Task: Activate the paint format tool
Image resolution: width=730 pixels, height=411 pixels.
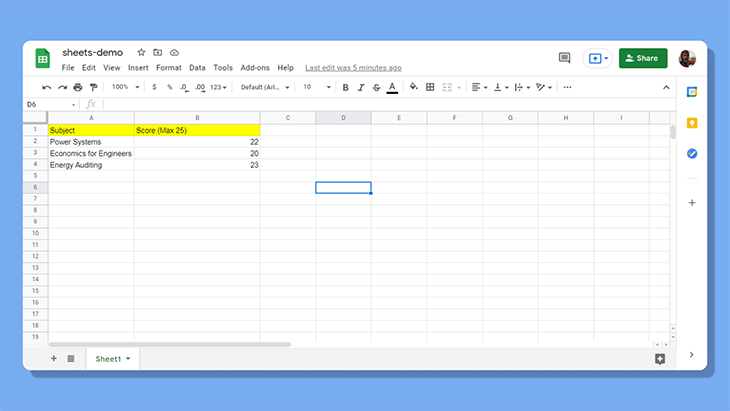Action: pos(94,87)
